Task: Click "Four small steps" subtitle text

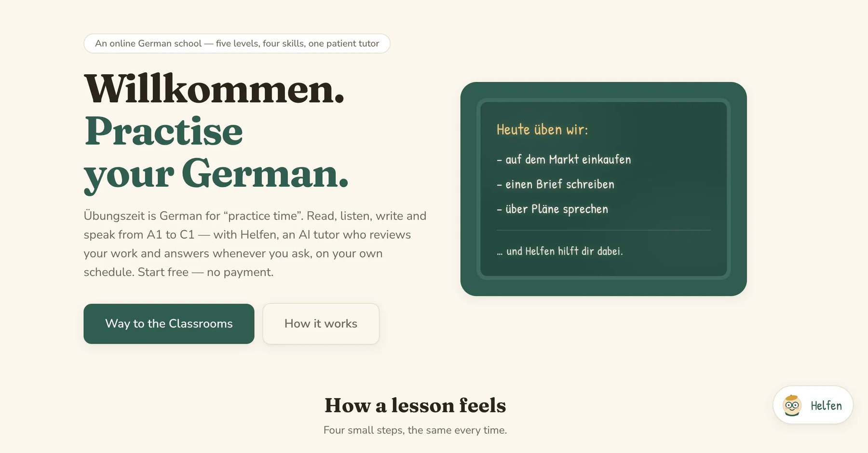Action: pos(415,430)
